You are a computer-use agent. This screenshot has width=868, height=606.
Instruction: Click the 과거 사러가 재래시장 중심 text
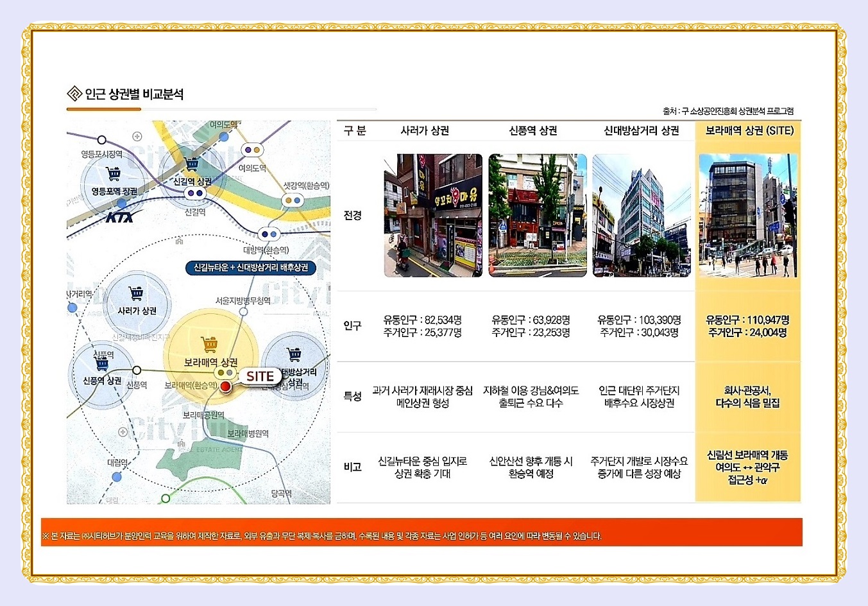point(422,390)
